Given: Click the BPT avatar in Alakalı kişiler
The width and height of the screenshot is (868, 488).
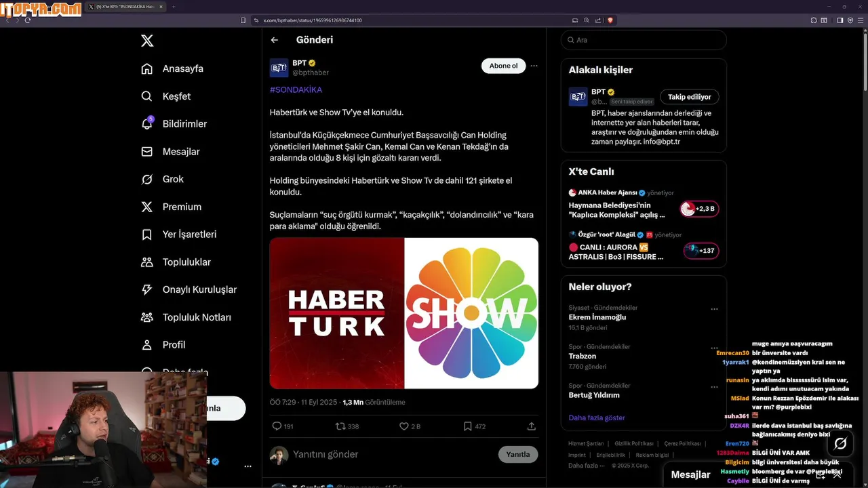Looking at the screenshot, I should point(578,97).
